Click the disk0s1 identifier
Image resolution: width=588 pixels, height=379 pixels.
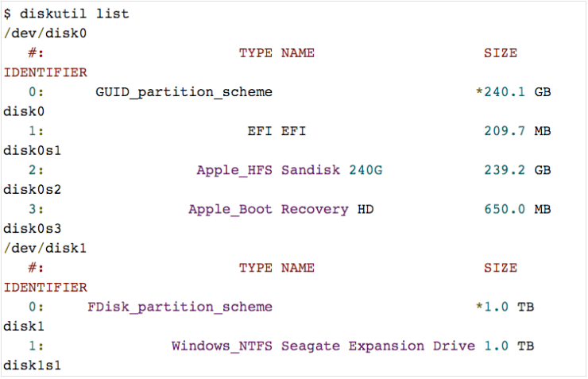pos(33,150)
